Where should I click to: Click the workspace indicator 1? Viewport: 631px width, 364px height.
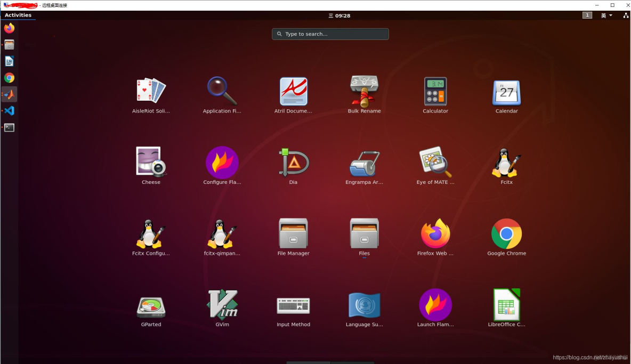tap(587, 15)
